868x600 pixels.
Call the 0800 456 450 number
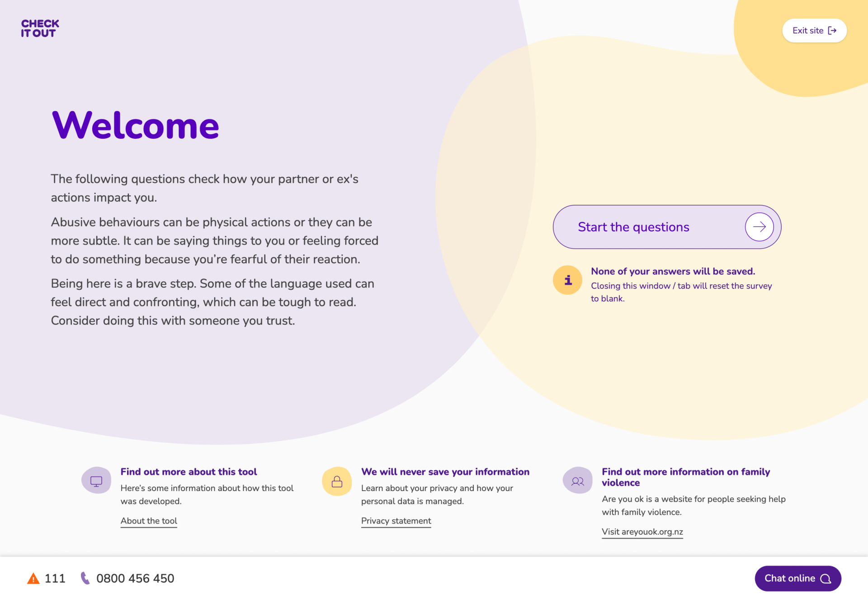pyautogui.click(x=135, y=578)
